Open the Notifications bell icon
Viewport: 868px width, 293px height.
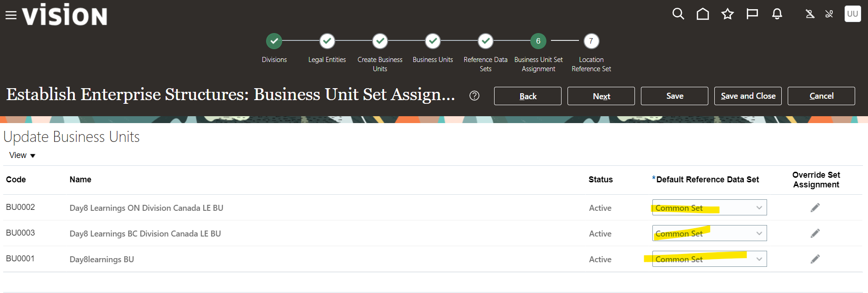pyautogui.click(x=777, y=14)
